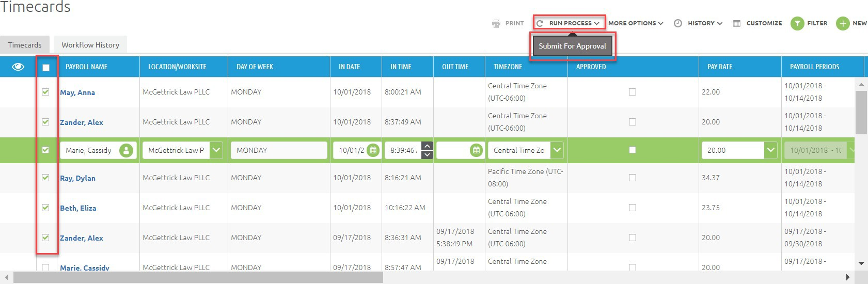Click the eye icon in table header

coord(18,67)
